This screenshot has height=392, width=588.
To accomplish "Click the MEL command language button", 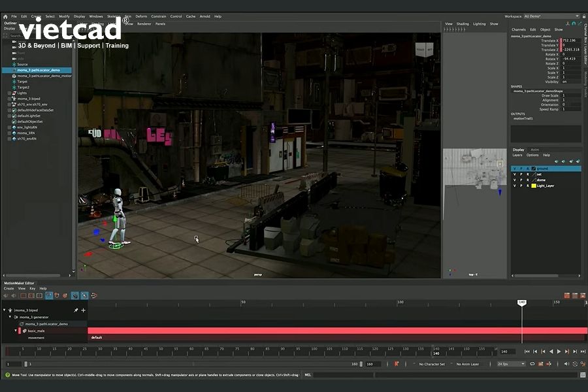I will 308,375.
